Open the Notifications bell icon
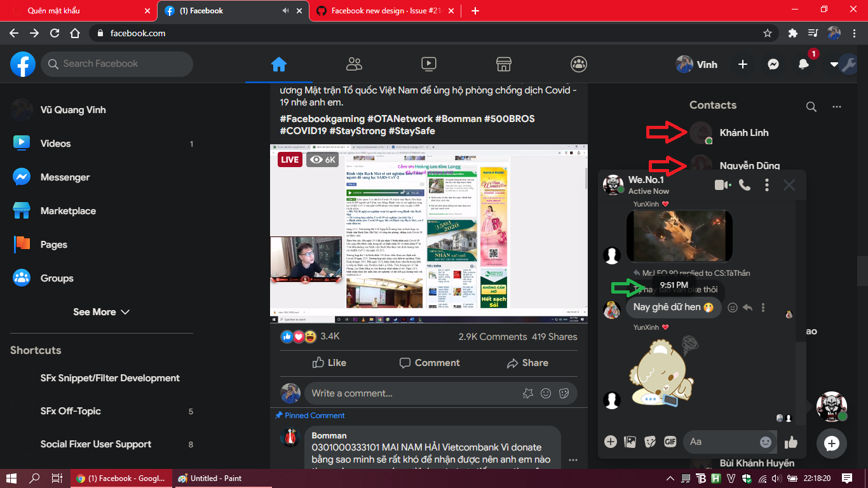Viewport: 868px width, 488px height. click(x=803, y=64)
